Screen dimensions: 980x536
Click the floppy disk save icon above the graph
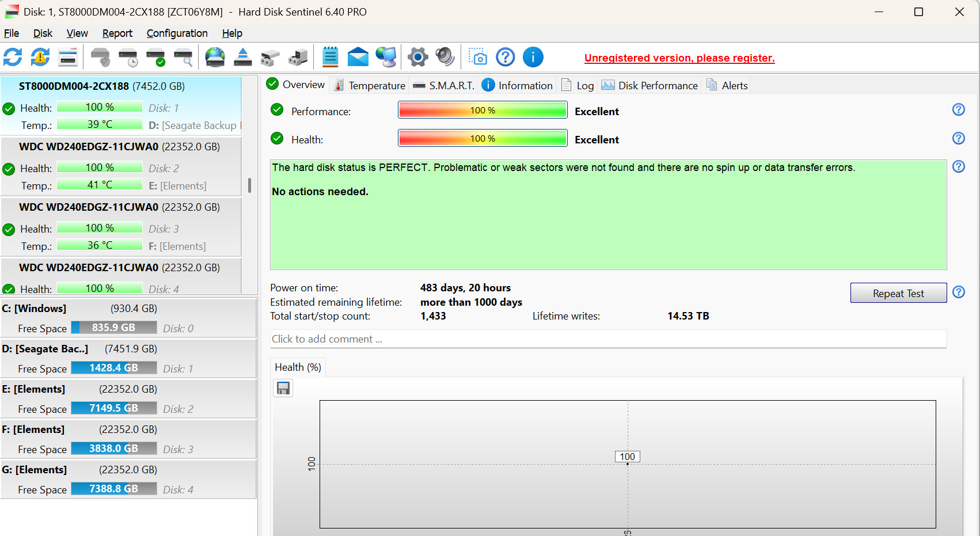click(x=283, y=389)
